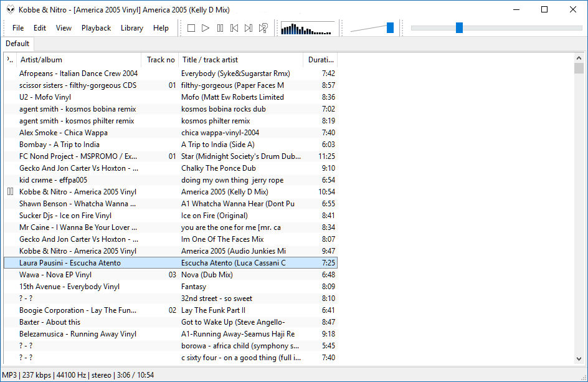
Task: Open the Library menu
Action: coord(131,28)
